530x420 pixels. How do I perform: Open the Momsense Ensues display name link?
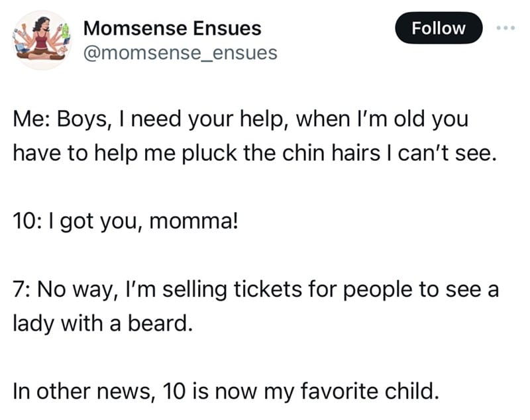pyautogui.click(x=172, y=28)
